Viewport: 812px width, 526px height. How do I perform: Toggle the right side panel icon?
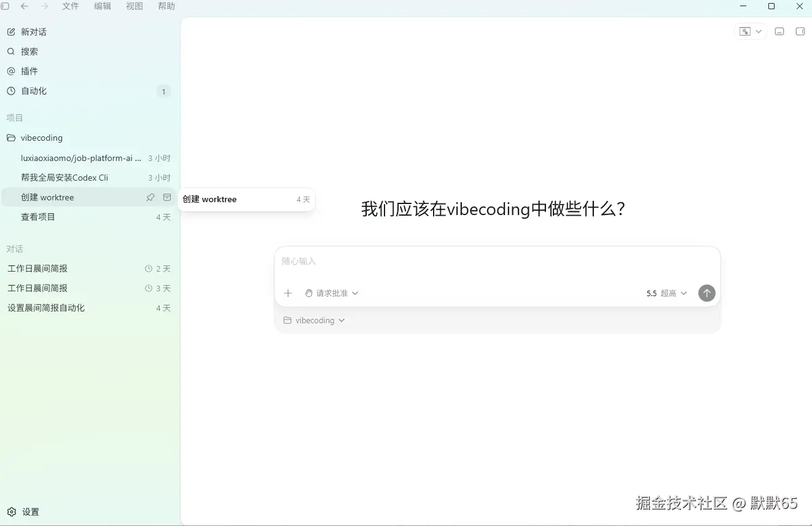tap(800, 31)
